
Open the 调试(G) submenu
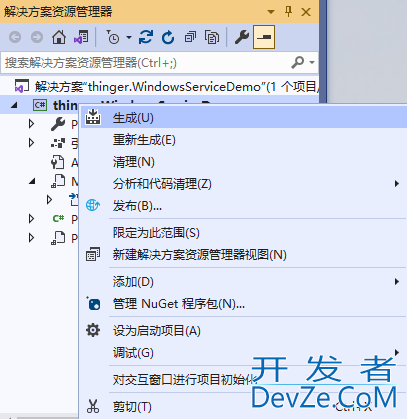point(244,352)
